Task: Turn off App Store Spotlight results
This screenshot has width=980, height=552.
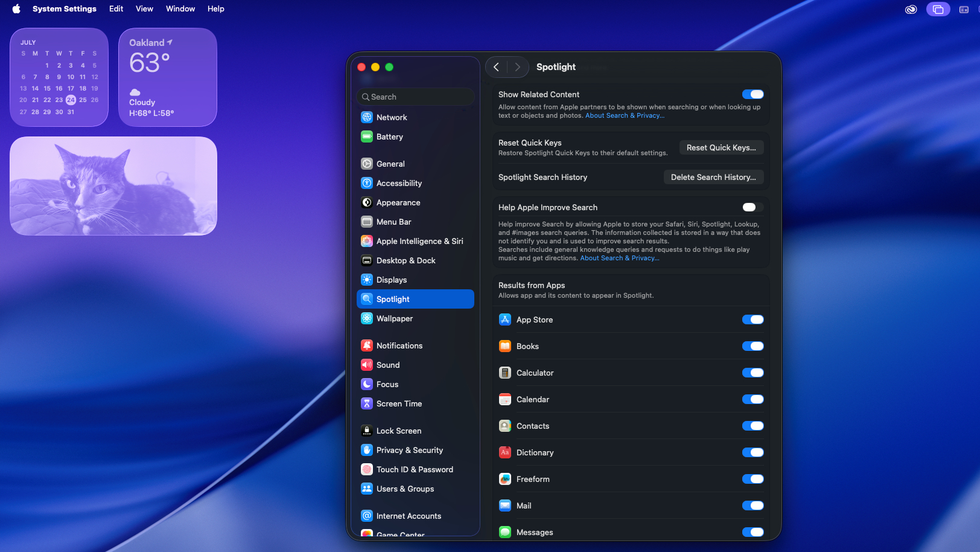Action: 752,319
